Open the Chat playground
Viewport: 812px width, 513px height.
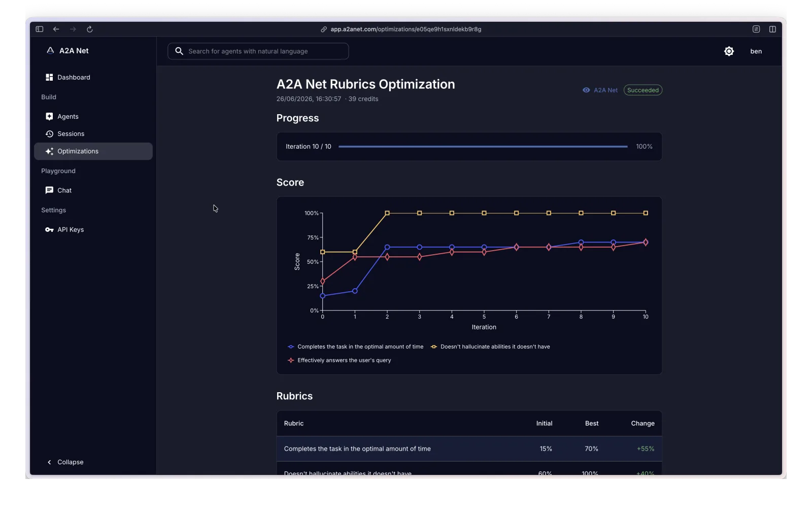click(93, 190)
